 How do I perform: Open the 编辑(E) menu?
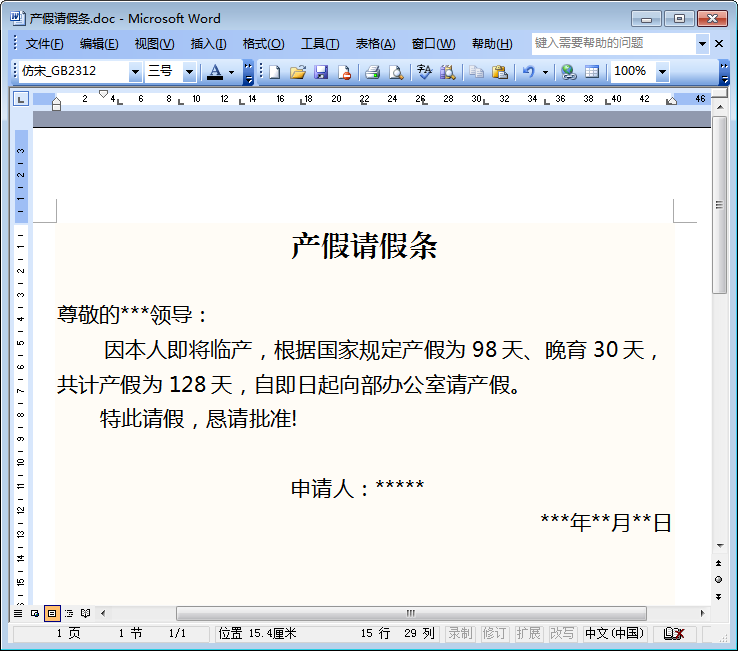[x=99, y=44]
